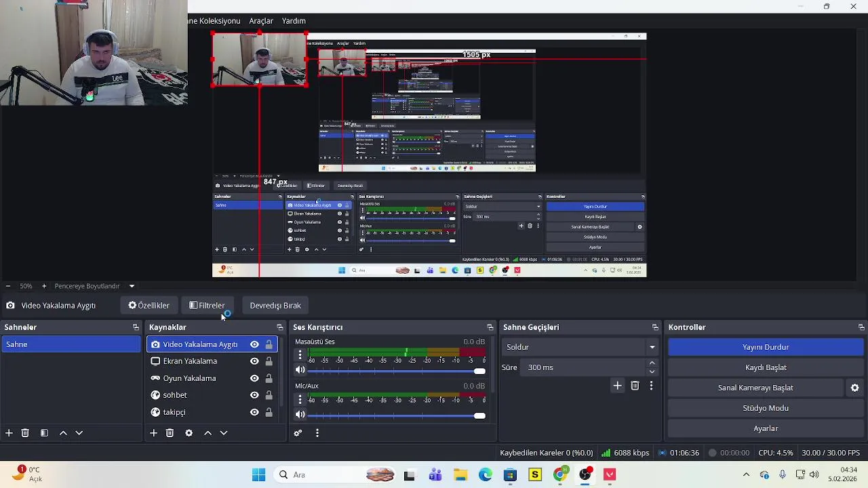Adjust the Masaüstü Ses volume slider
The width and height of the screenshot is (868, 488).
397,371
